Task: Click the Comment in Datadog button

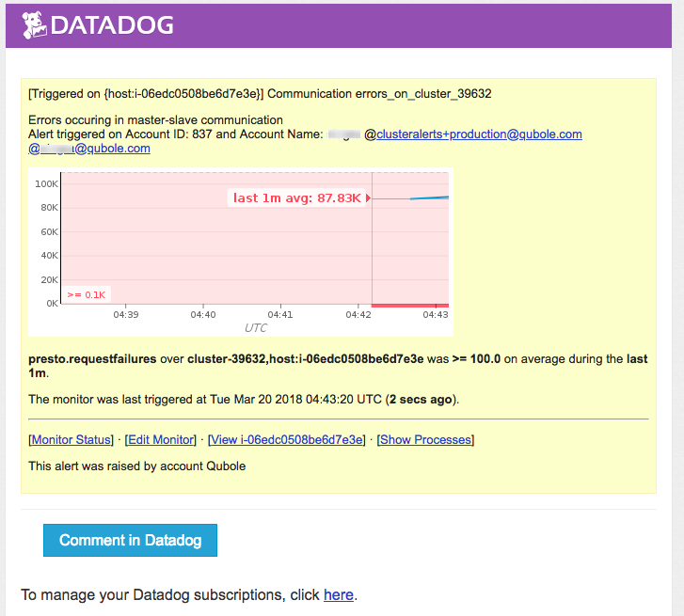Action: coord(130,540)
